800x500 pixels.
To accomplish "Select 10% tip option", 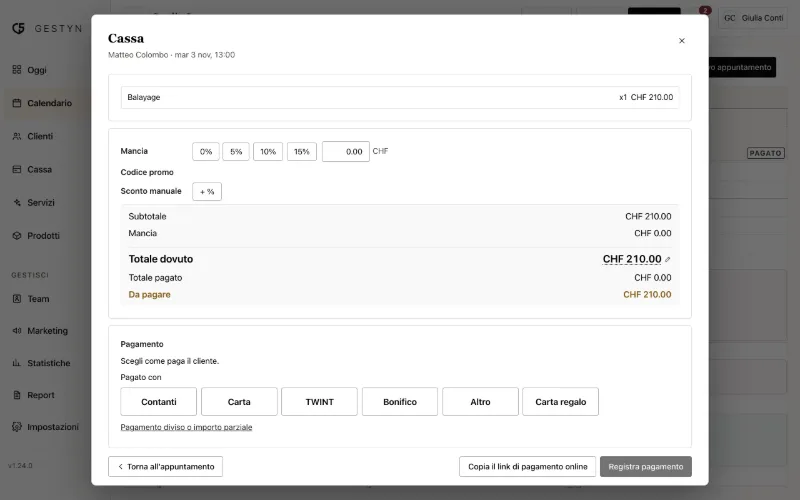I will [268, 152].
